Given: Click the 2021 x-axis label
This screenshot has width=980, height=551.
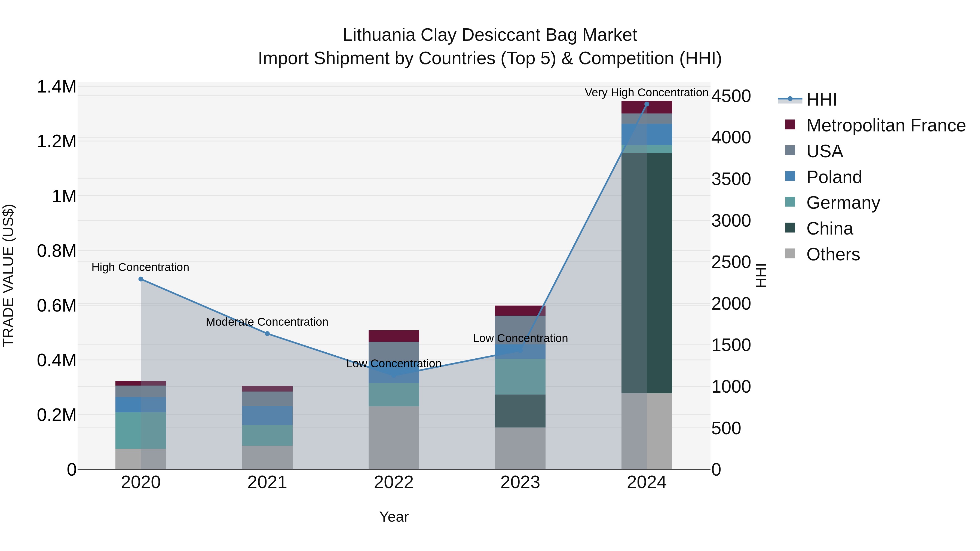Looking at the screenshot, I should tap(267, 482).
